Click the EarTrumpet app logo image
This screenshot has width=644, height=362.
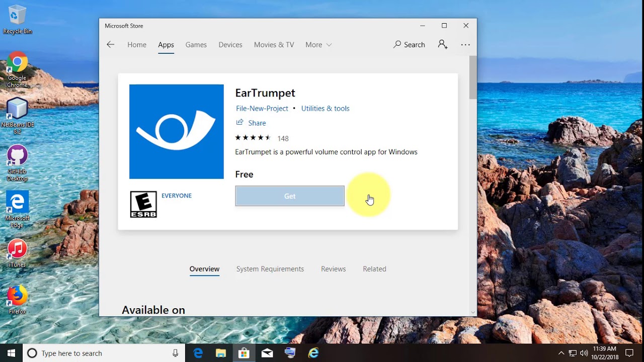(x=177, y=132)
